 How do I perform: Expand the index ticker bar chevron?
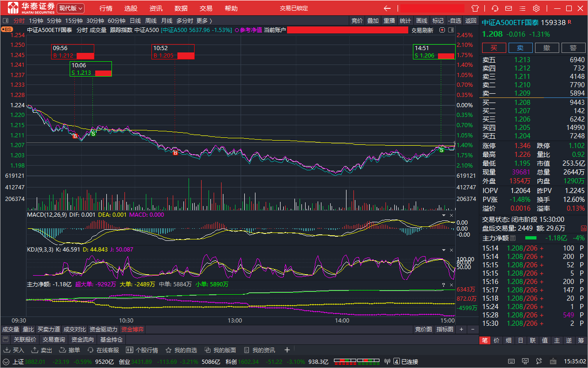[6, 362]
